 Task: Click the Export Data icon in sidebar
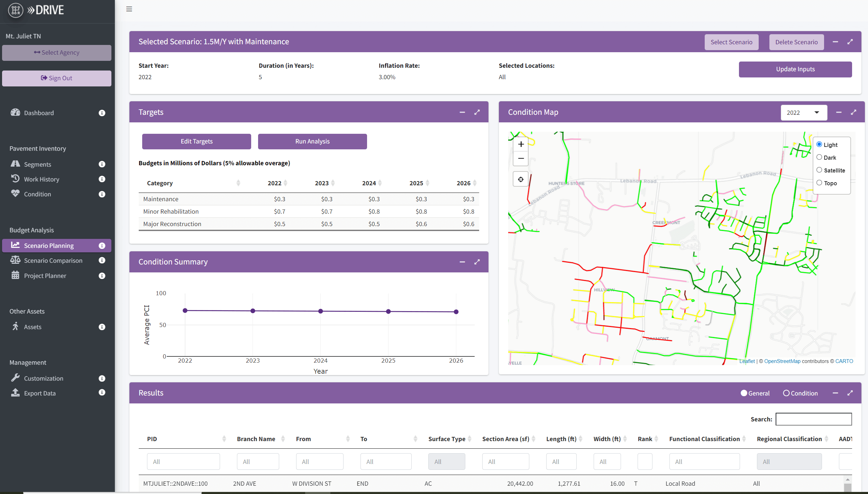[x=15, y=393]
